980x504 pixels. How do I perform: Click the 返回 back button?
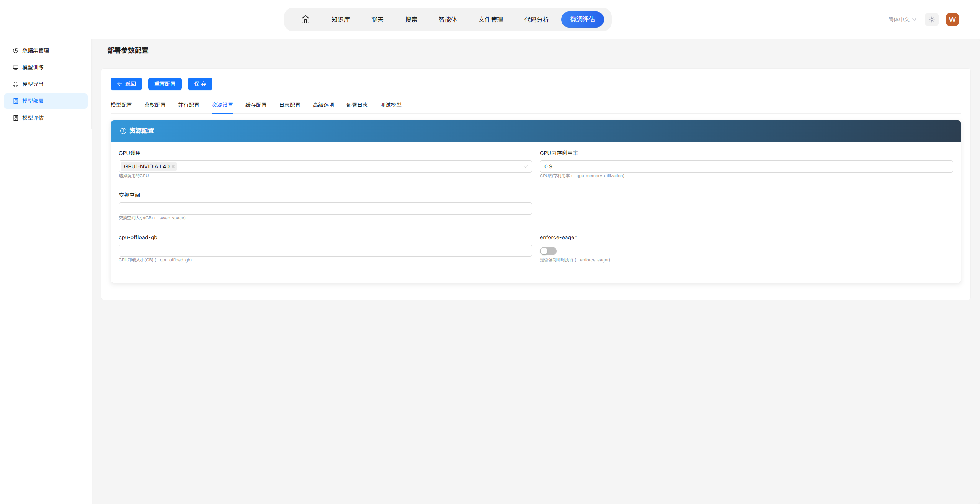pos(126,84)
